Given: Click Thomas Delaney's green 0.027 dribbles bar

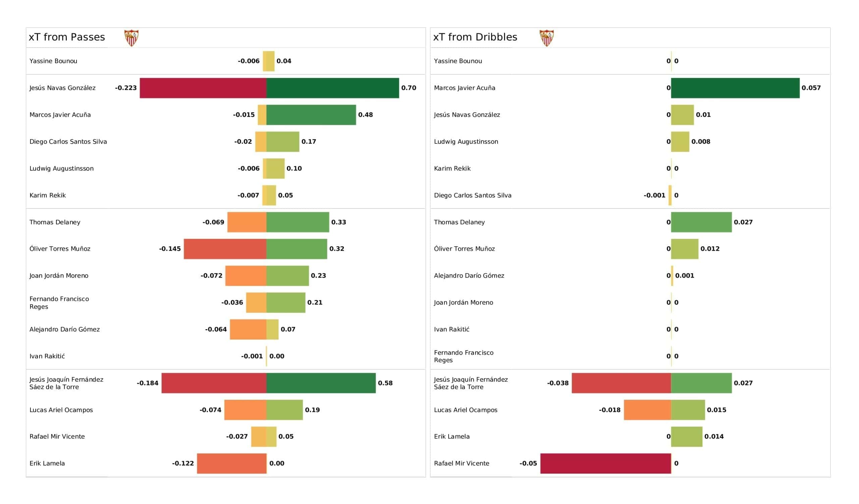Looking at the screenshot, I should click(701, 222).
